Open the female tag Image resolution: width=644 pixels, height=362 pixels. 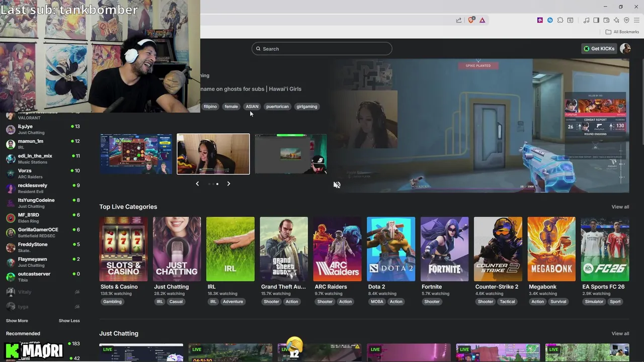point(231,107)
